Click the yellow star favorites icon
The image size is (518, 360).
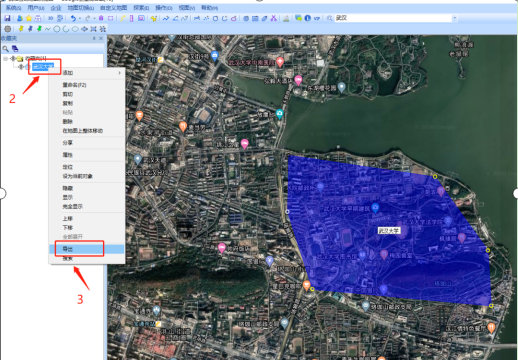pyautogui.click(x=29, y=18)
